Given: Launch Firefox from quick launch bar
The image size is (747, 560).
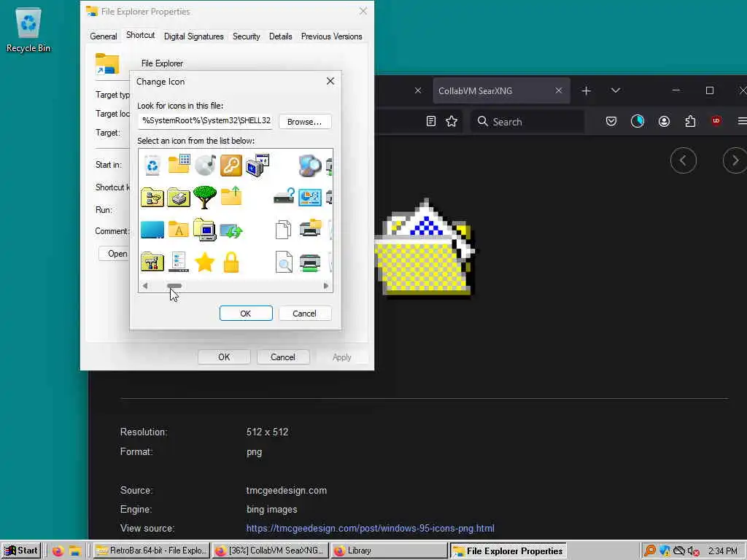Looking at the screenshot, I should 58,551.
